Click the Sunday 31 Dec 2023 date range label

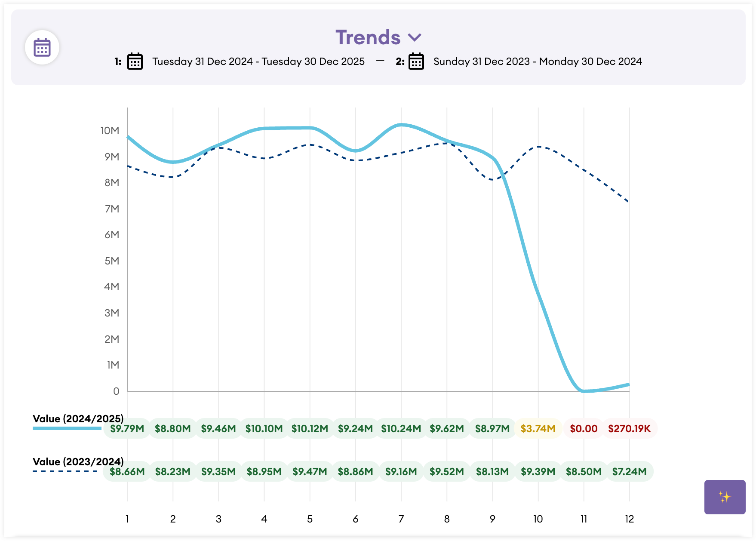point(537,61)
